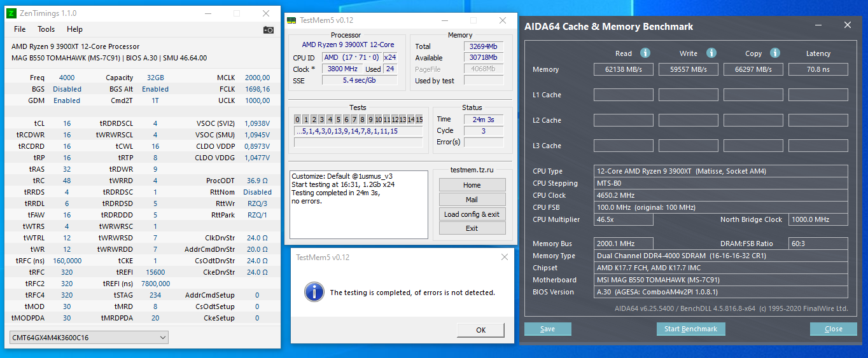This screenshot has width=868, height=358.
Task: Click the TestMem5 memory chip title icon
Action: pyautogui.click(x=291, y=20)
